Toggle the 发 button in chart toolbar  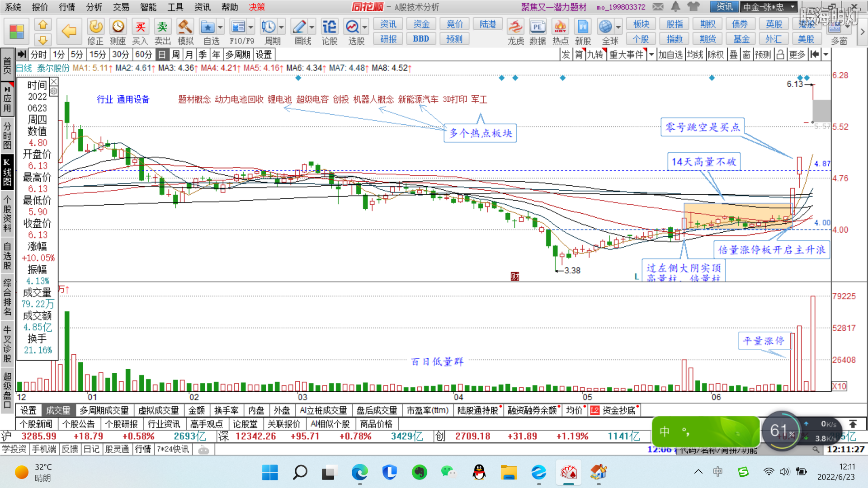coord(566,55)
